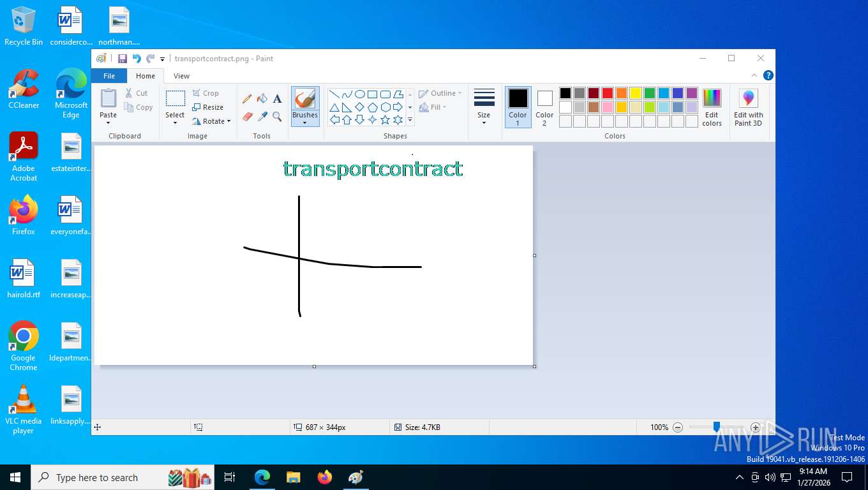This screenshot has height=490, width=868.
Task: Open the Paint Help icon
Action: pyautogui.click(x=768, y=75)
